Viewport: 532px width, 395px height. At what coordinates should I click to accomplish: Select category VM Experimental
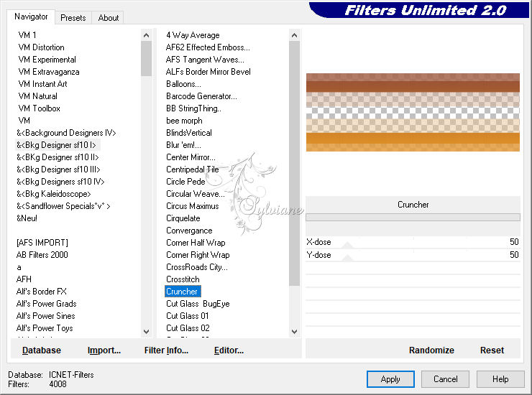pos(47,60)
